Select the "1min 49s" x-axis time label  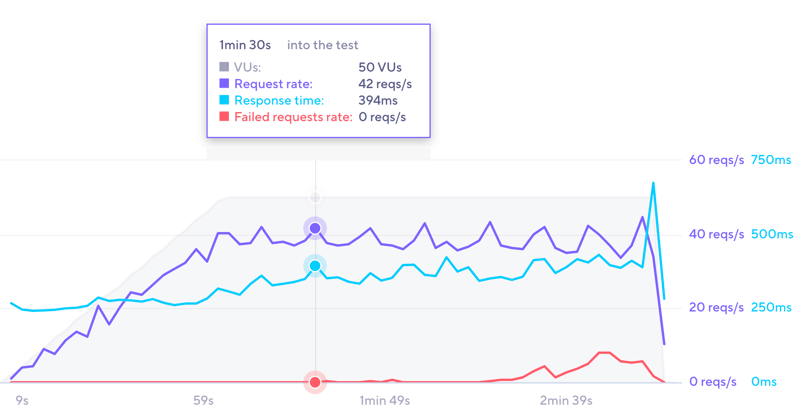[385, 401]
